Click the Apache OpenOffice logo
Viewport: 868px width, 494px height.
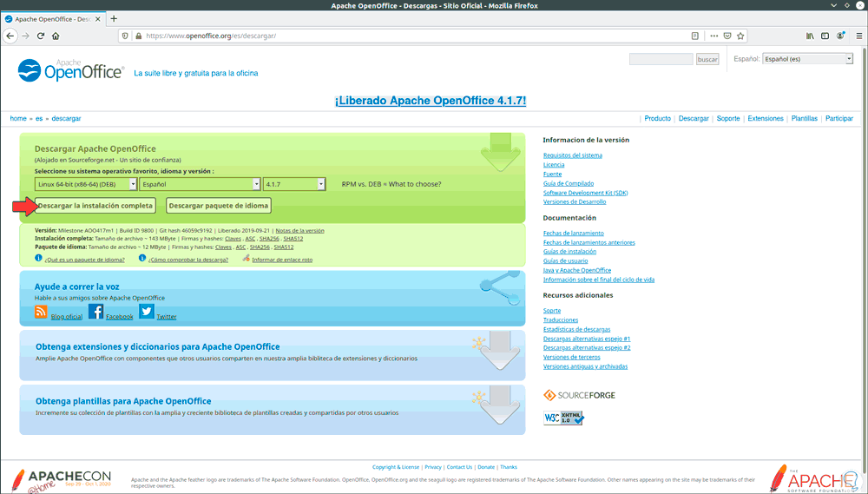pyautogui.click(x=71, y=70)
